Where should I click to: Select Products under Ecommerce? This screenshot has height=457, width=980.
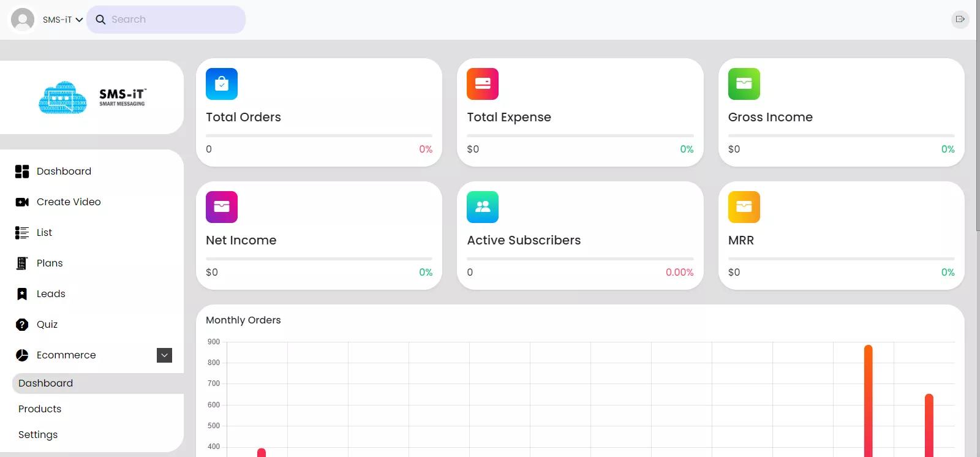pos(40,409)
